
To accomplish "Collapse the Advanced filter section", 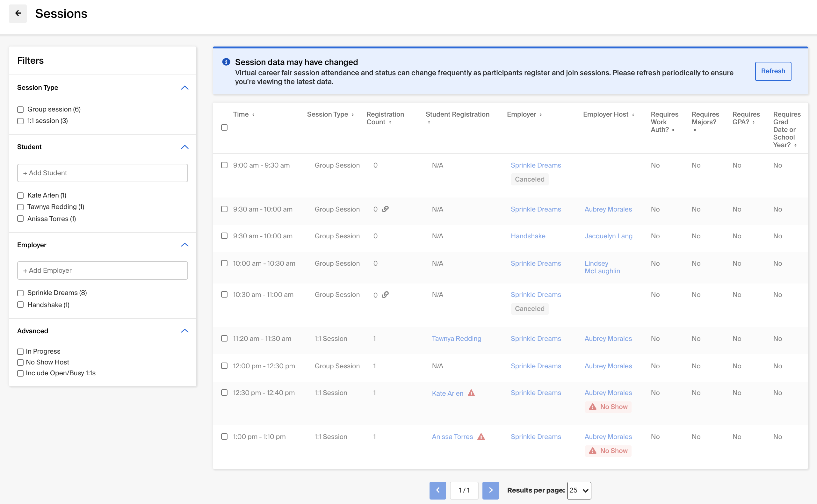I will [x=185, y=331].
